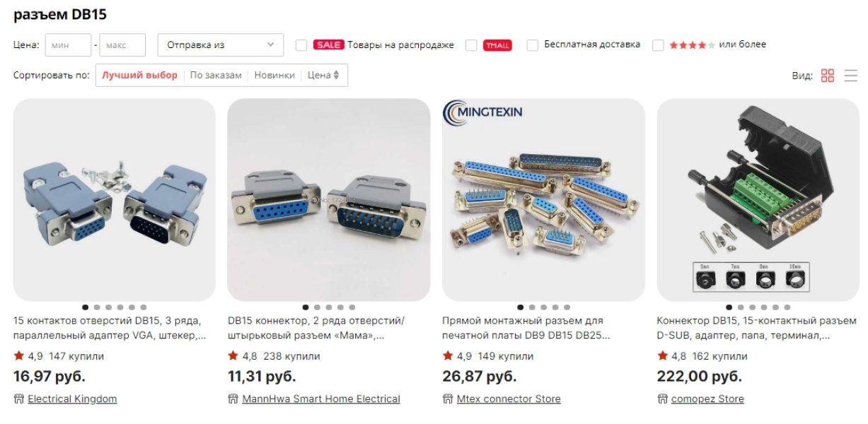Check the free delivery (Бесплатная доставка) checkbox
This screenshot has height=424, width=868.
click(x=533, y=45)
